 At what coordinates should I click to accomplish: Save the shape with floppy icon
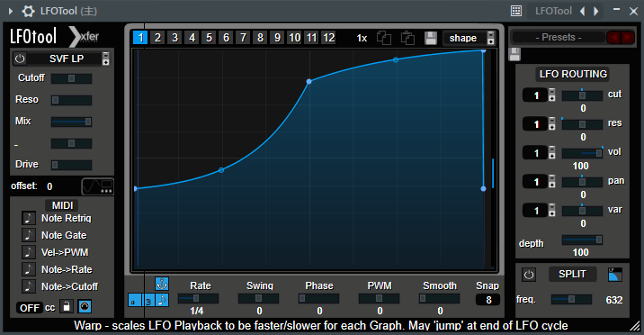431,38
